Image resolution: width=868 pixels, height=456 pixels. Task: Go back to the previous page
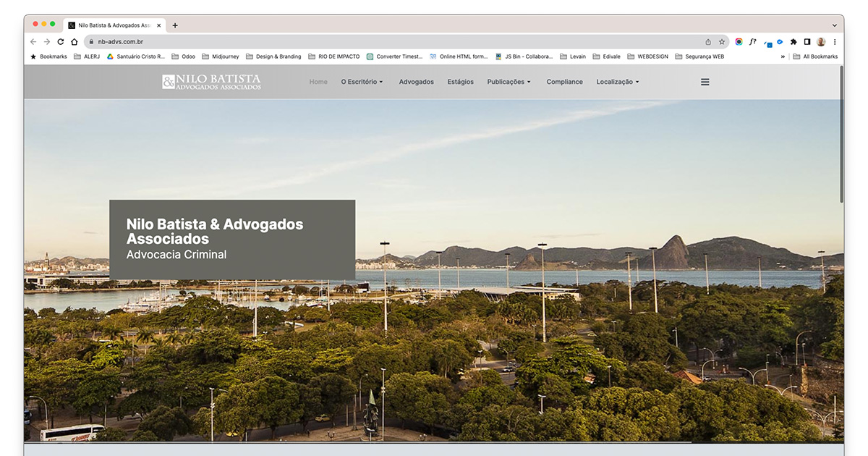(x=33, y=42)
